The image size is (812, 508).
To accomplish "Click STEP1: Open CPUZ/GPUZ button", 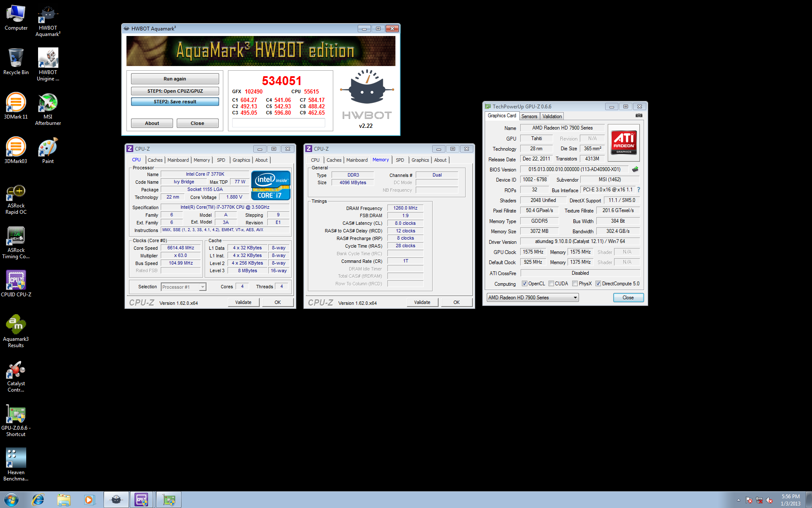I will pos(175,91).
